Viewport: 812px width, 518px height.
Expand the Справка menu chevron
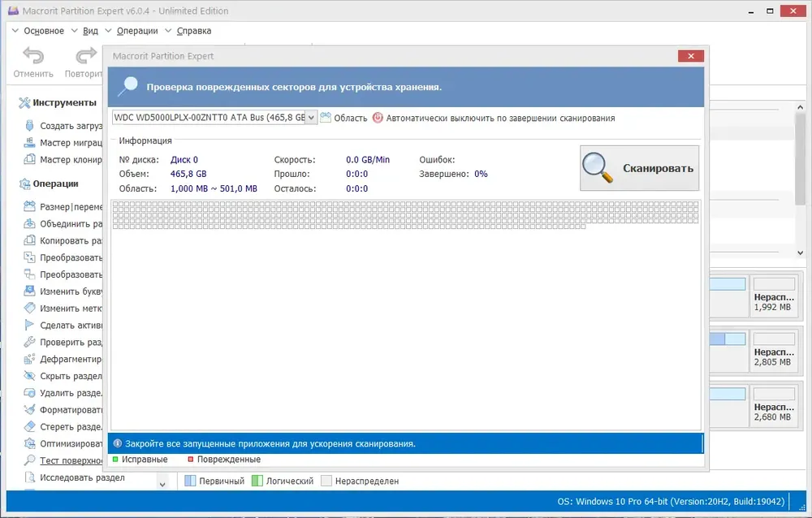click(168, 31)
